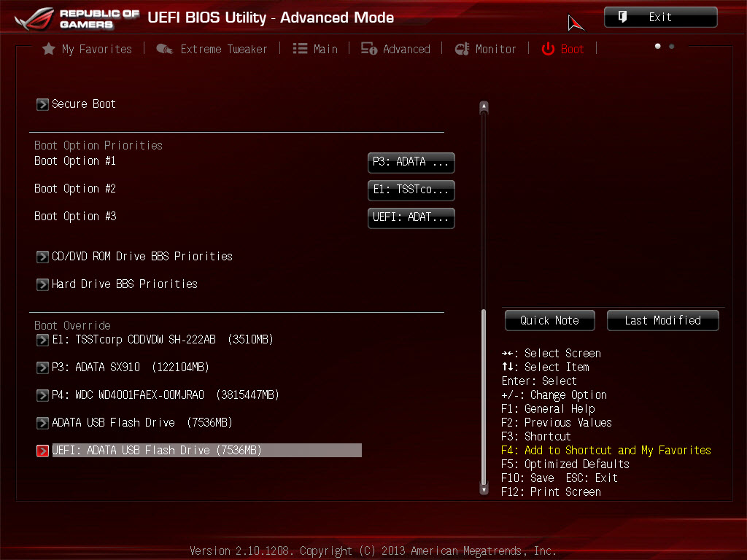The image size is (747, 560).
Task: Switch to Extreme Tweaker tab
Action: [x=212, y=49]
